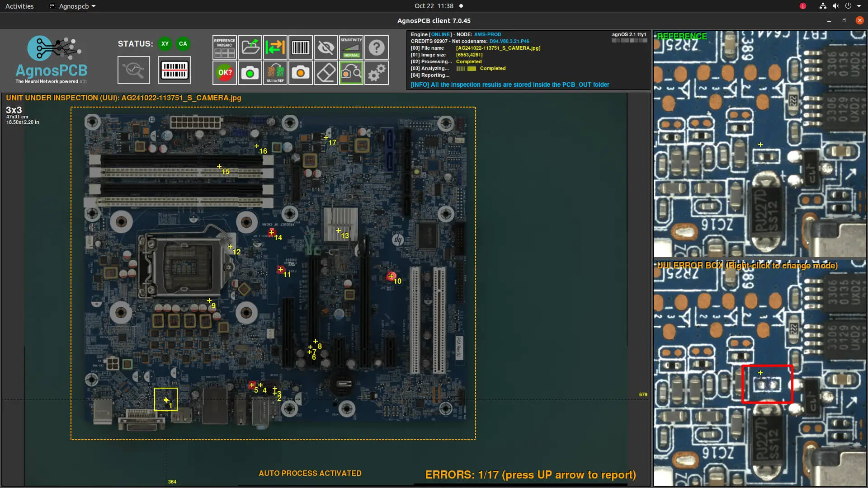Adjust the Sensitivity NORMAL level control
The image size is (868, 488).
tap(351, 47)
